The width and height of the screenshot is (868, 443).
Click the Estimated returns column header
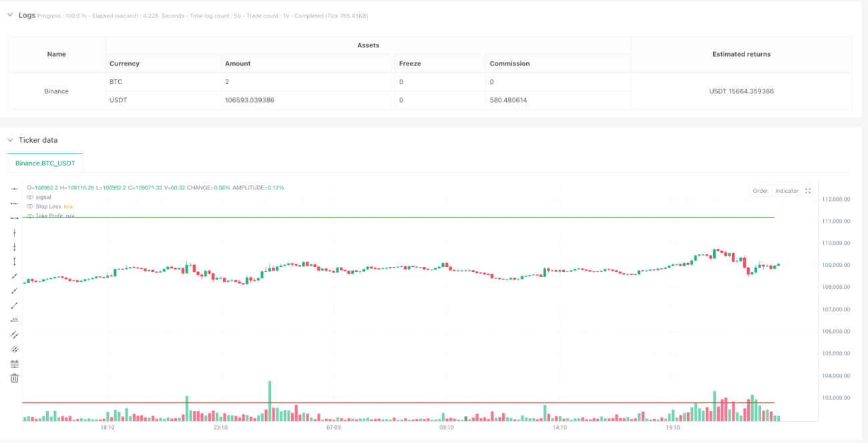[742, 54]
